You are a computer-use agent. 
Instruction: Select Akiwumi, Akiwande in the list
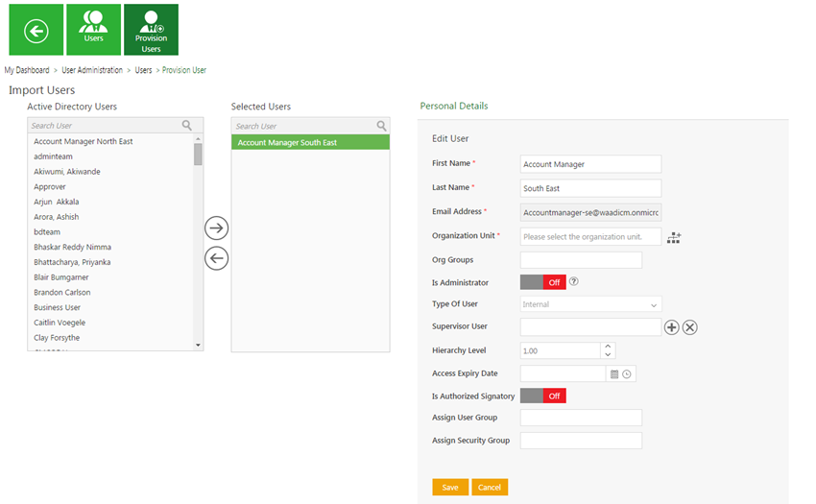pos(67,171)
